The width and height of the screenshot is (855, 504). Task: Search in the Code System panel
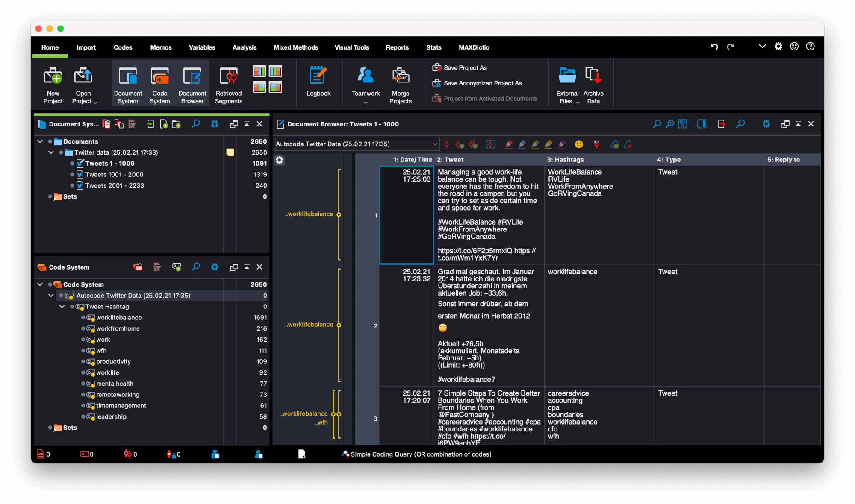click(195, 267)
